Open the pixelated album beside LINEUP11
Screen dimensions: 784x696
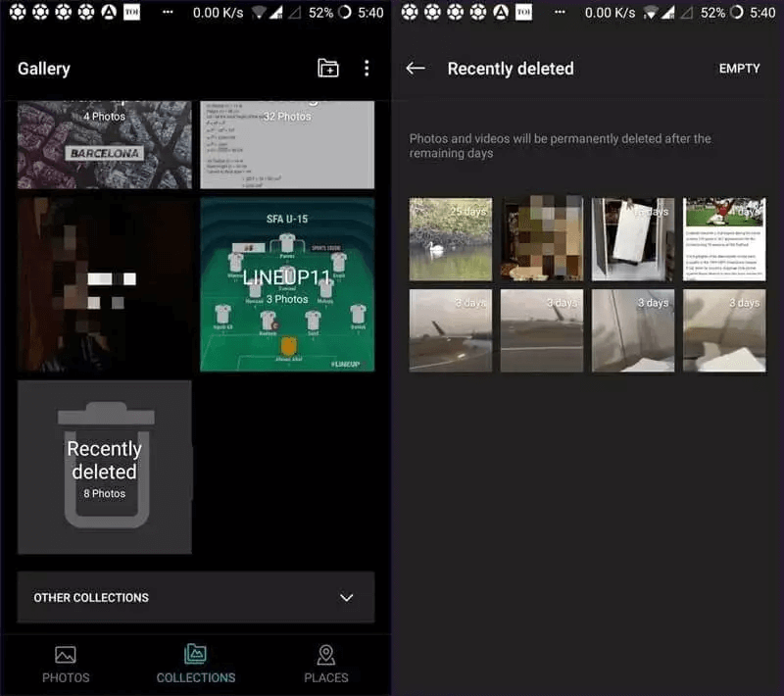tap(105, 284)
